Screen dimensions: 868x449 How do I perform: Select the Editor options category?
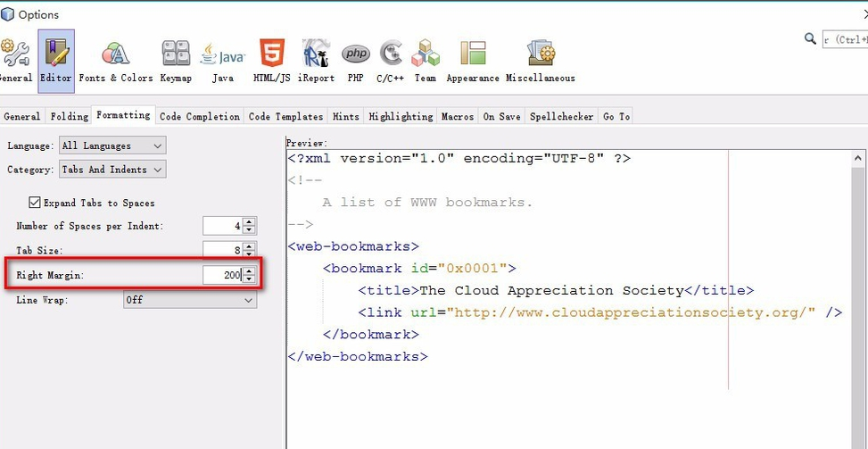56,62
